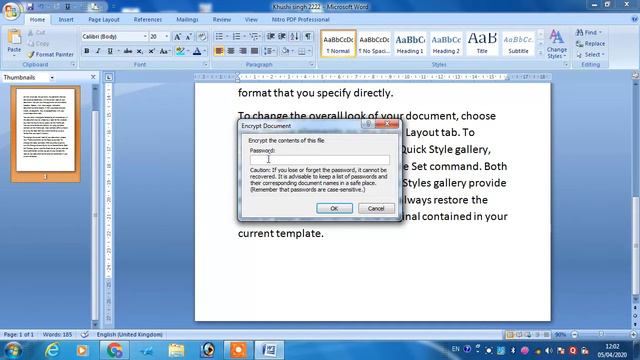Justify the paragraph text

coord(254,51)
